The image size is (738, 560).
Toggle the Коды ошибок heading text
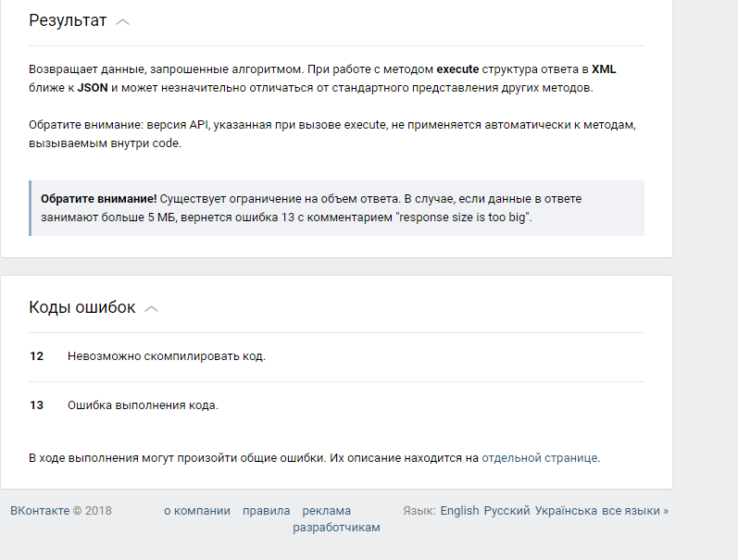click(x=81, y=307)
